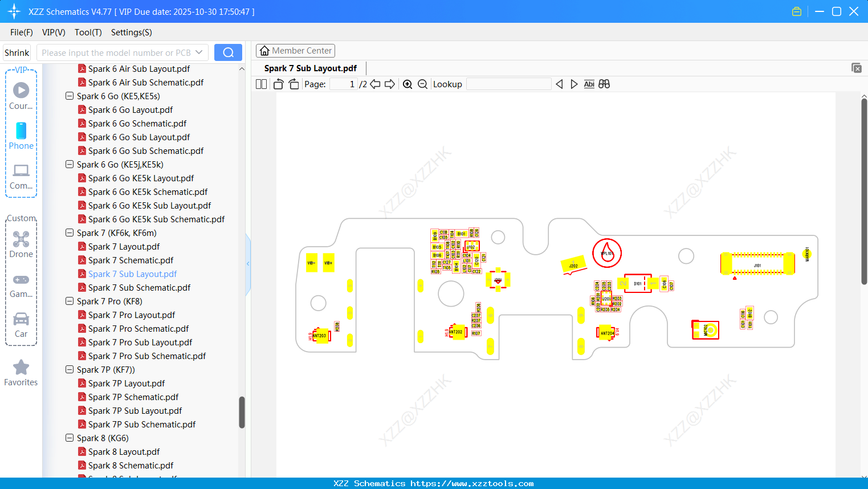Collapse the Spark 7 Pro (KF8) group
868x489 pixels.
pyautogui.click(x=69, y=301)
